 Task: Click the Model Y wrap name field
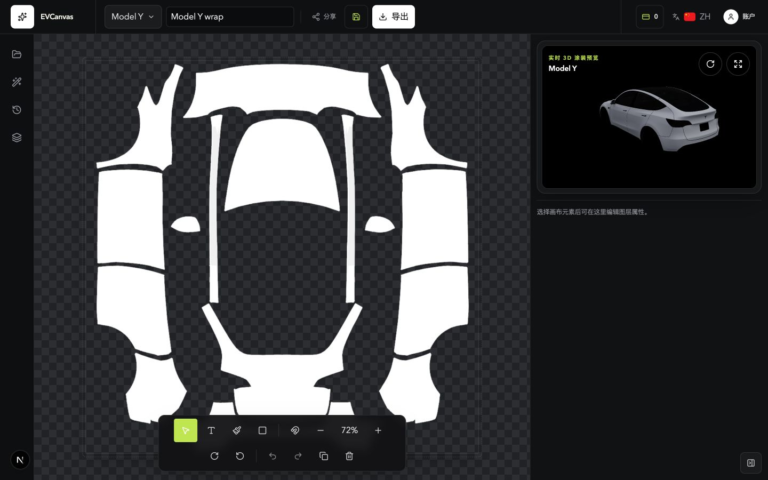pos(230,17)
